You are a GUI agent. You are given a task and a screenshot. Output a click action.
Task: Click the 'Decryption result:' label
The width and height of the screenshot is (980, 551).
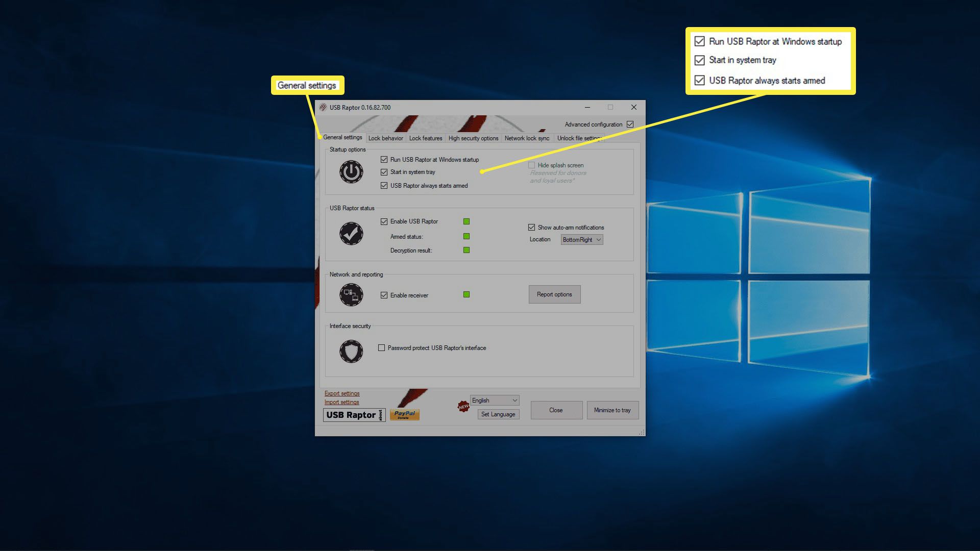pos(411,251)
